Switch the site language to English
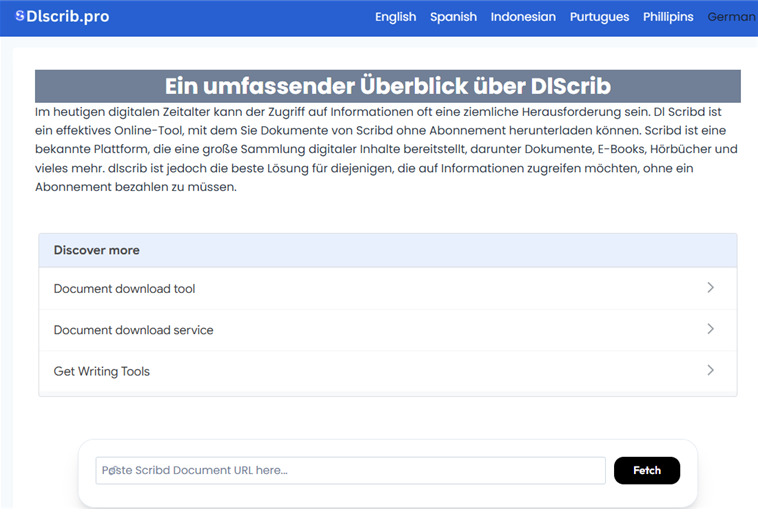The width and height of the screenshot is (758, 513). coord(395,17)
